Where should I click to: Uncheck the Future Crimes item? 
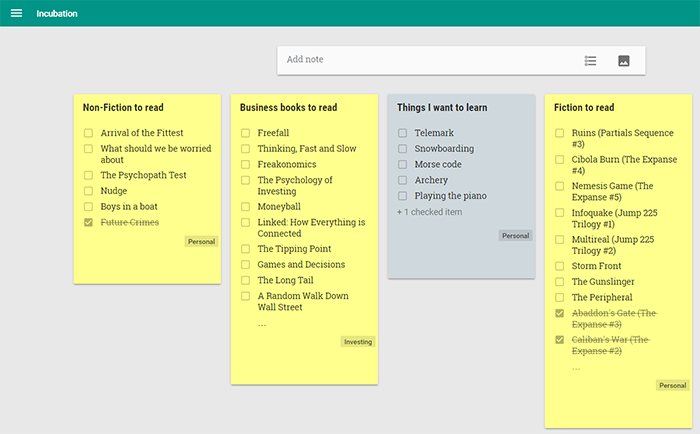click(x=89, y=223)
